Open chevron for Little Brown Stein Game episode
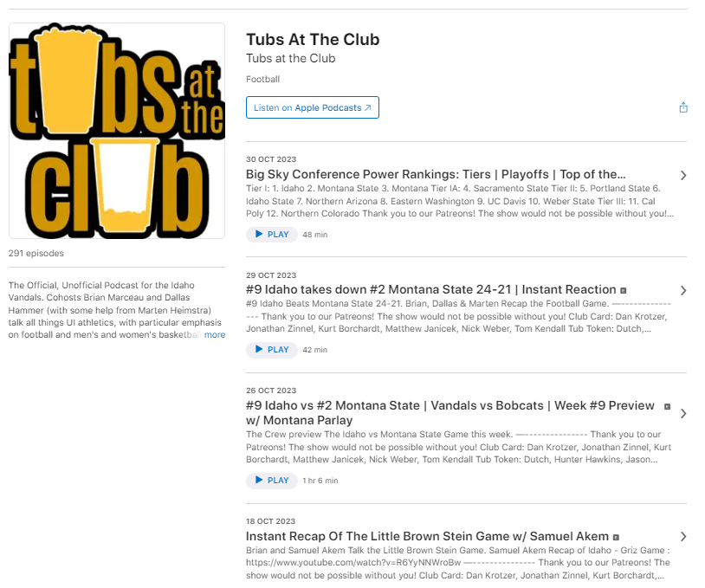The height and width of the screenshot is (588, 705). point(683,536)
